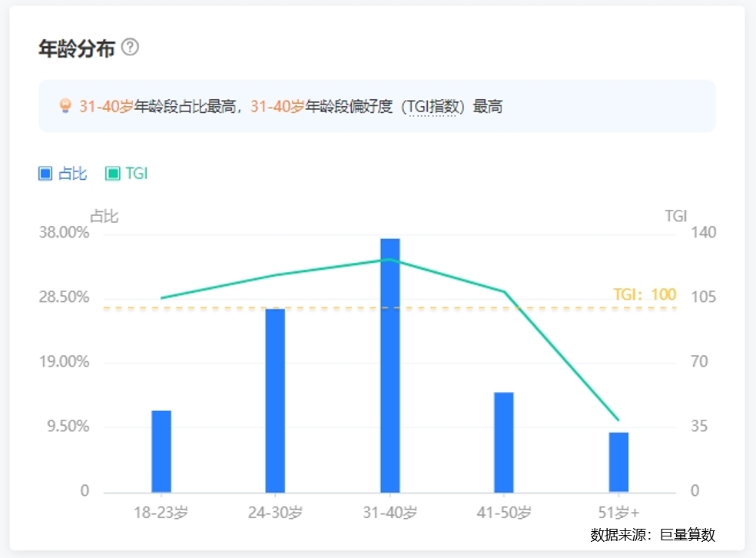Click the first orange 31-40岁 highlight text
This screenshot has height=558, width=756.
(x=106, y=107)
